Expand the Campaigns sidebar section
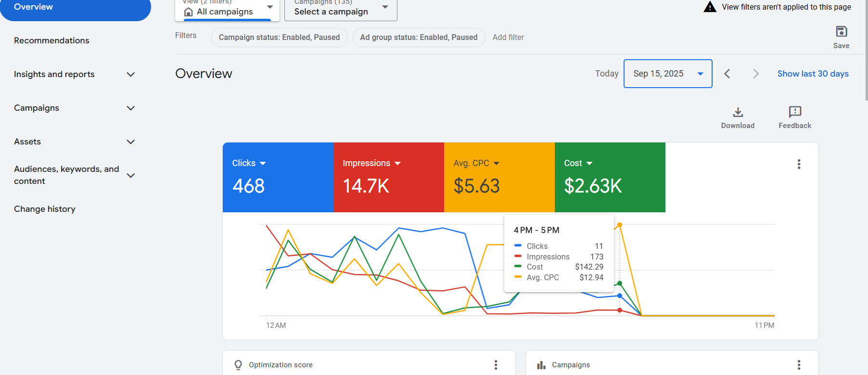The height and width of the screenshot is (375, 868). pyautogui.click(x=130, y=108)
